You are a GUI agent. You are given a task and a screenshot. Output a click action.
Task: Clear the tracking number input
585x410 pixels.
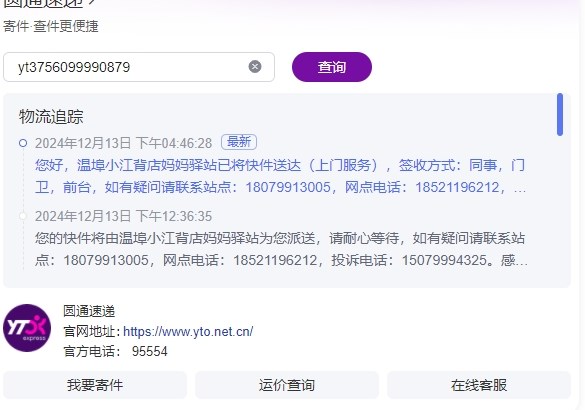(255, 67)
